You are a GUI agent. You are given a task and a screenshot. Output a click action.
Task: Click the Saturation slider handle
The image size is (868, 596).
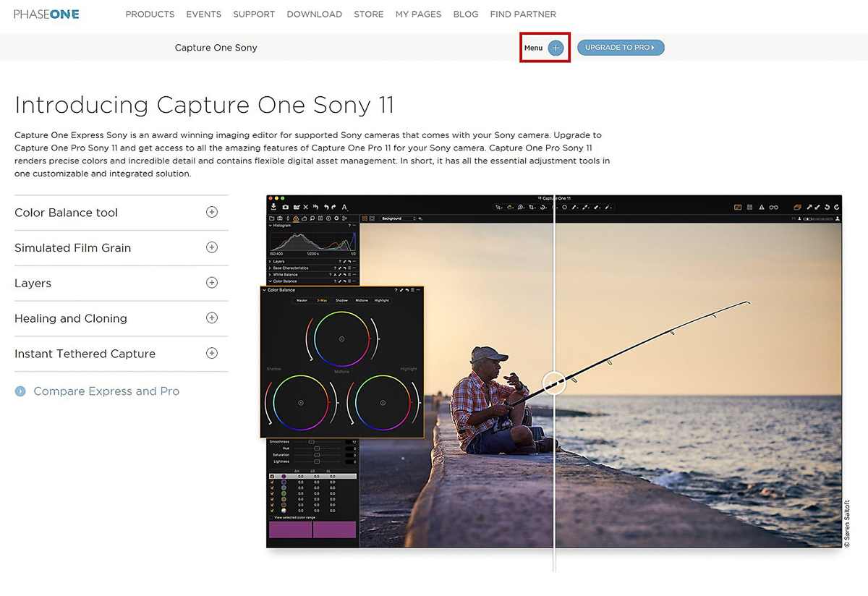click(x=317, y=455)
